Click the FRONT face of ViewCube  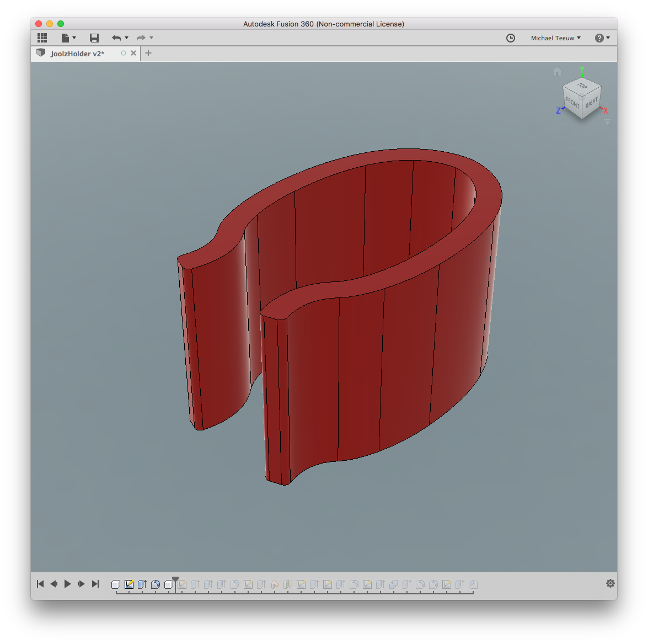572,103
